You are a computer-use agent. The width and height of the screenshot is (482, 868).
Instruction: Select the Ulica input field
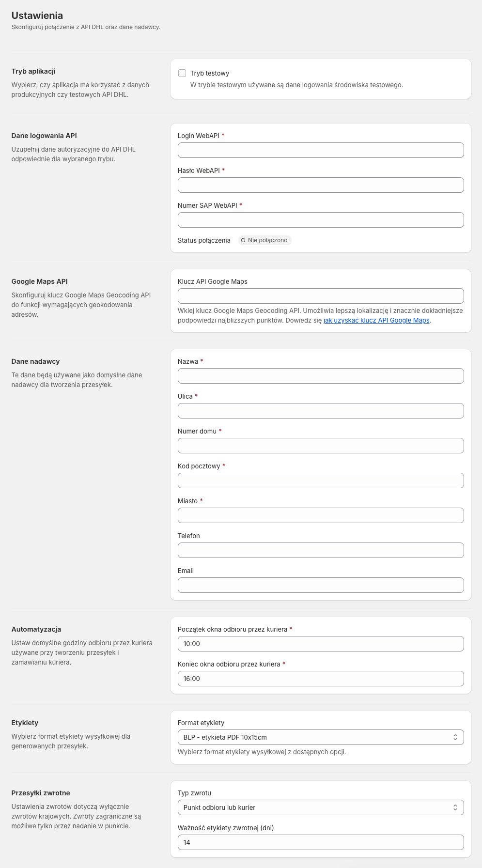coord(320,411)
